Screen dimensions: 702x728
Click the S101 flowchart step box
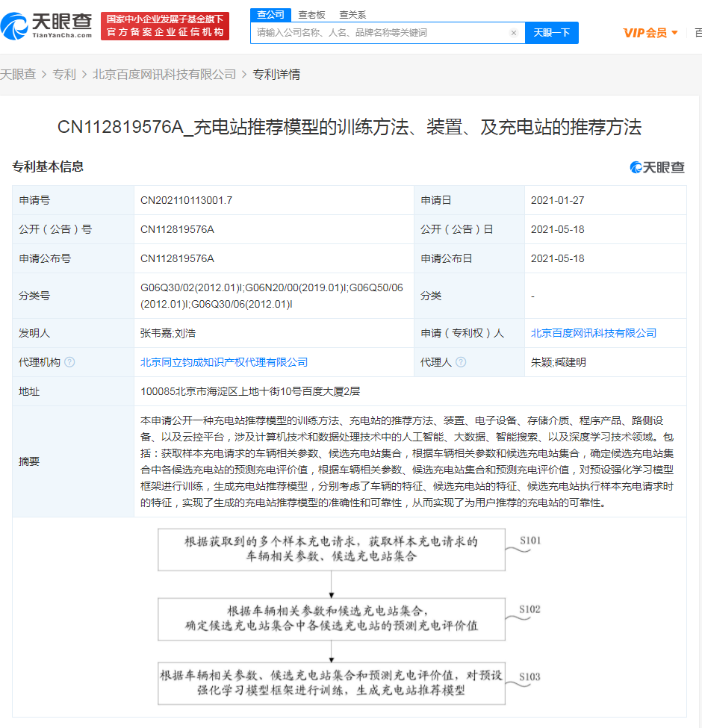pyautogui.click(x=332, y=550)
